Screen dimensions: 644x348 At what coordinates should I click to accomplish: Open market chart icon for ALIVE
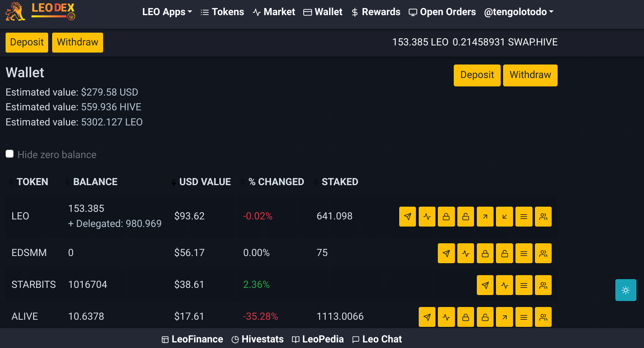(446, 317)
